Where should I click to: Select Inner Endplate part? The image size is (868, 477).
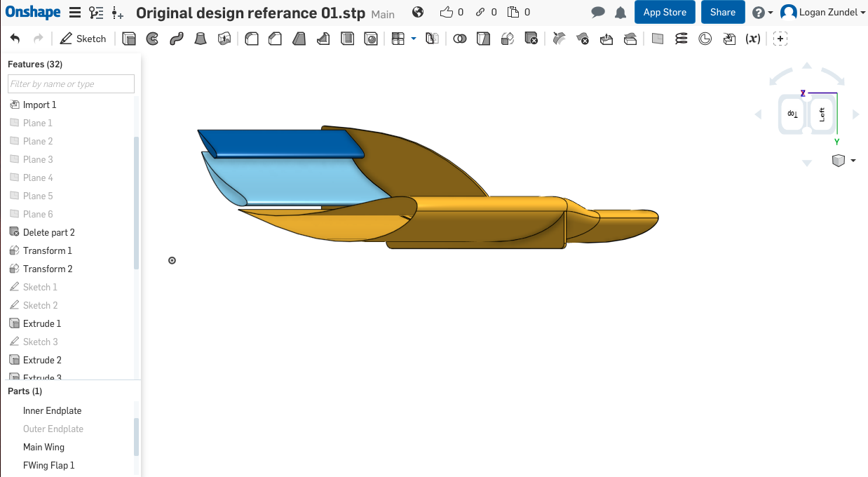(x=52, y=410)
